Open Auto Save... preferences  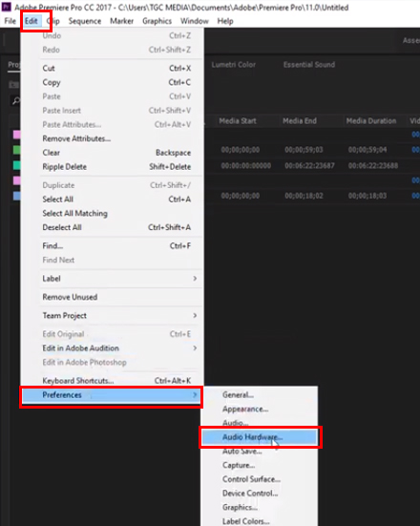259,452
